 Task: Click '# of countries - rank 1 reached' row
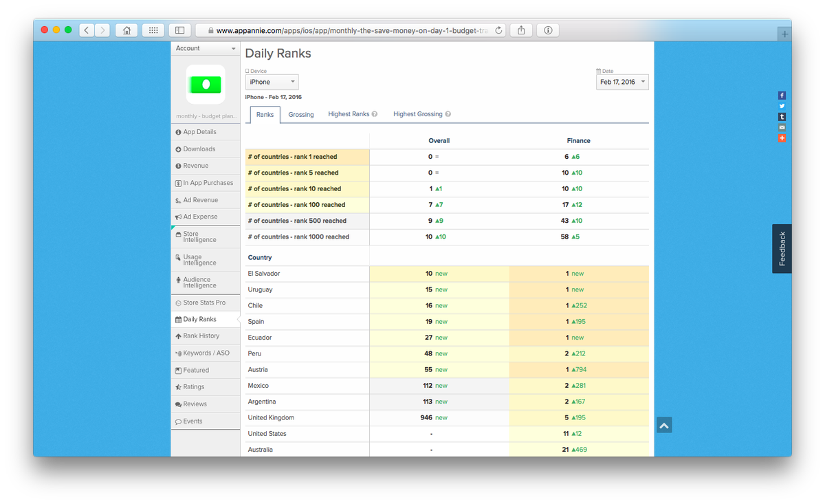[x=447, y=157]
